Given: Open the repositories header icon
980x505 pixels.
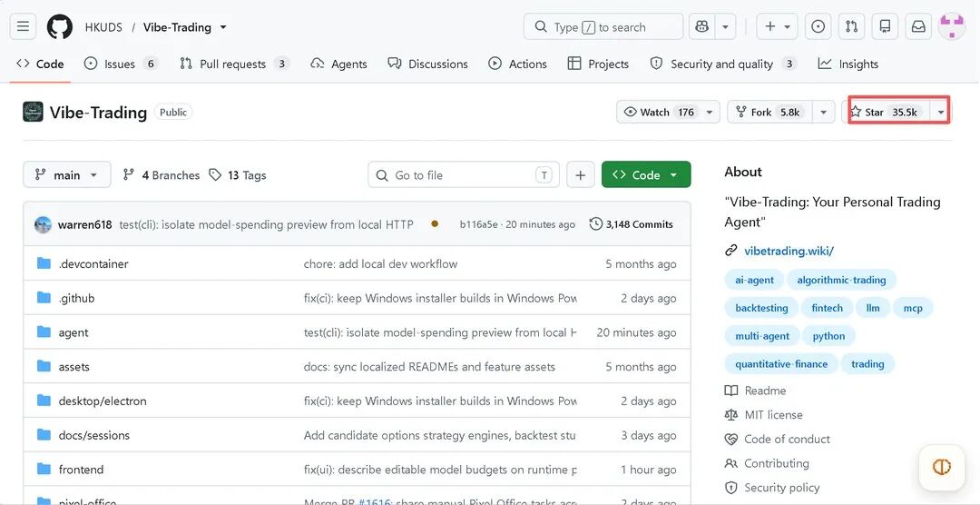Looking at the screenshot, I should point(885,27).
